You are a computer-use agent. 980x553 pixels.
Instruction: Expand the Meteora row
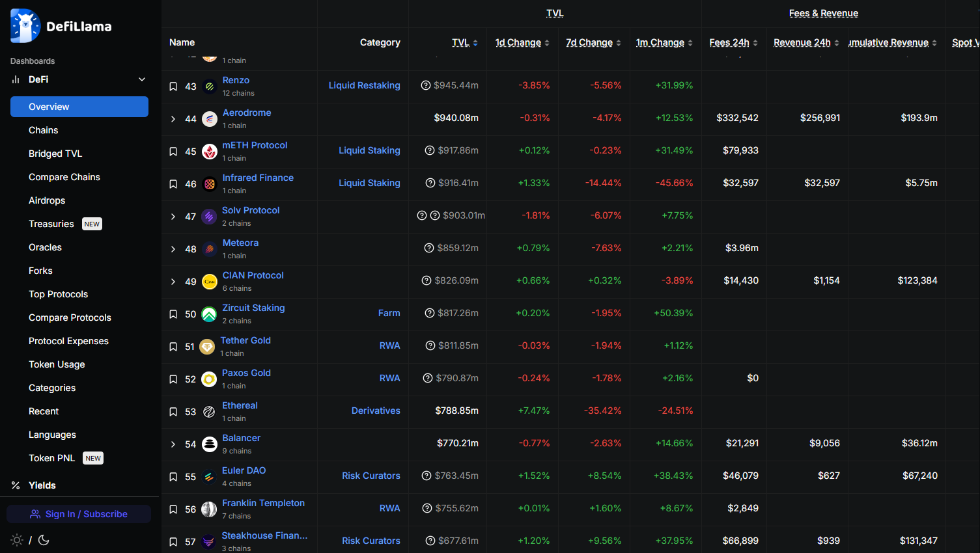coord(173,249)
